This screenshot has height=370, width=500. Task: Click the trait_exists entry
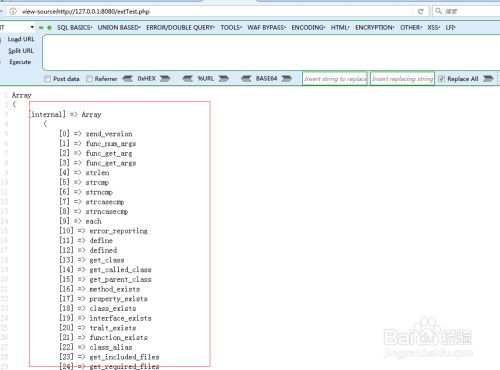coord(113,328)
